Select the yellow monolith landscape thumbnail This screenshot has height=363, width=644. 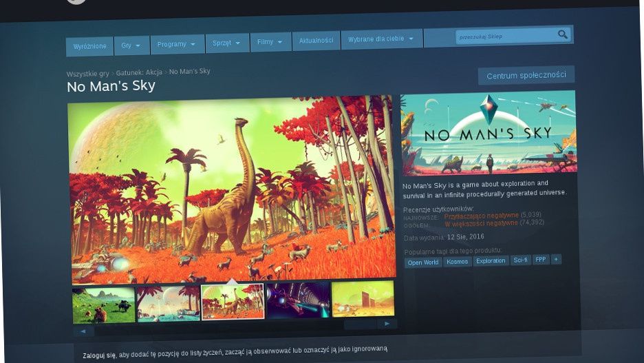click(363, 298)
